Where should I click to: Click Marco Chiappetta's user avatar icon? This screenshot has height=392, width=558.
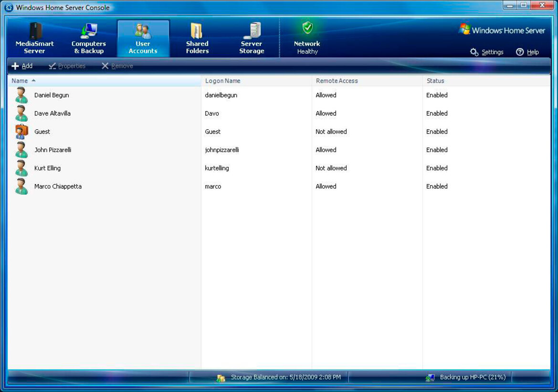21,186
